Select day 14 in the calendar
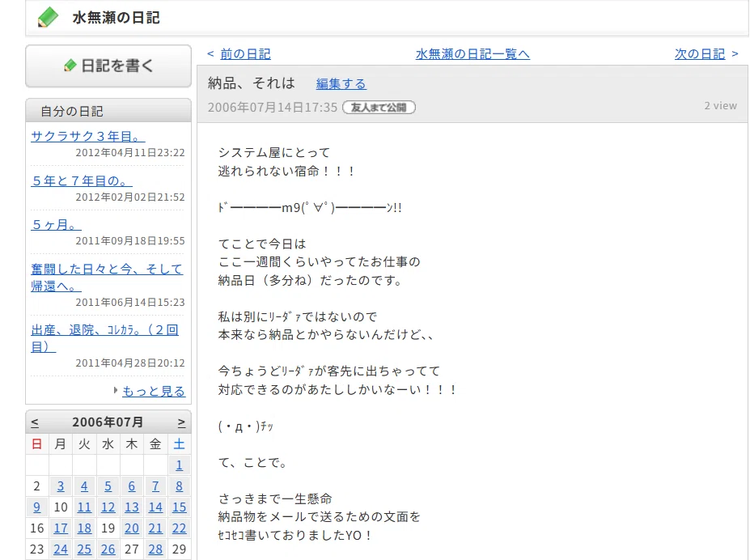This screenshot has width=750, height=560. click(155, 507)
